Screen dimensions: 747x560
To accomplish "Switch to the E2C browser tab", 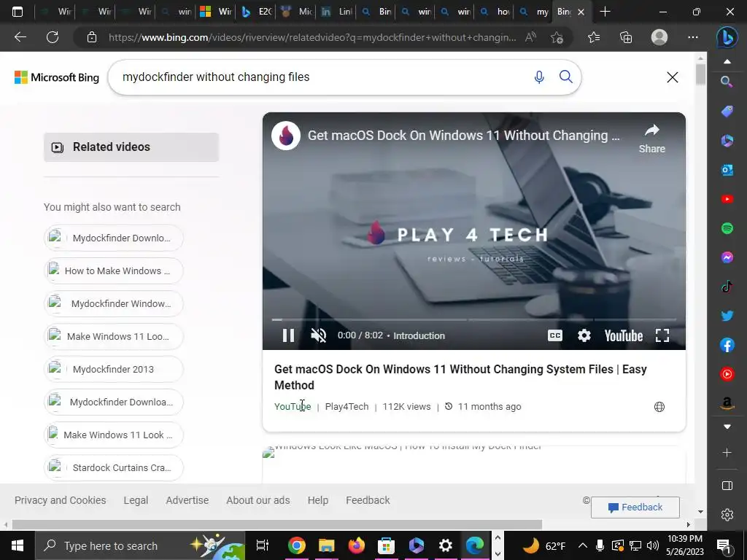I will (256, 12).
